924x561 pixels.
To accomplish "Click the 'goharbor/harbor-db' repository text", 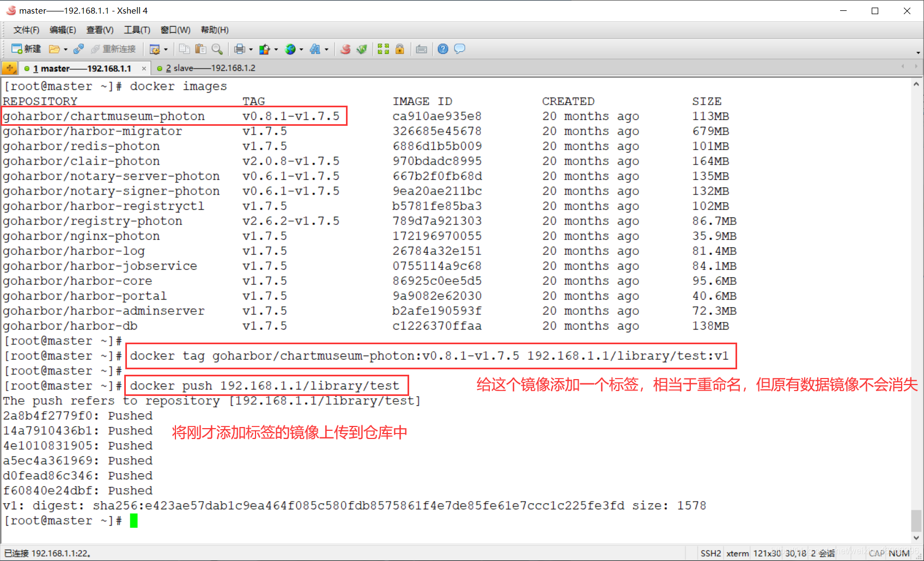I will pyautogui.click(x=70, y=326).
